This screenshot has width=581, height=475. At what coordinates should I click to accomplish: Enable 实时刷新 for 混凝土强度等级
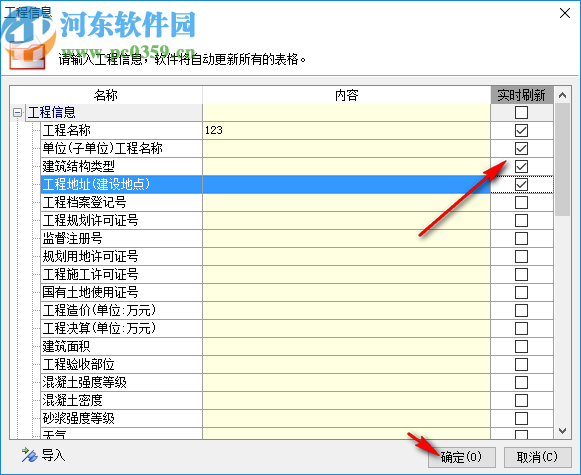(x=521, y=382)
